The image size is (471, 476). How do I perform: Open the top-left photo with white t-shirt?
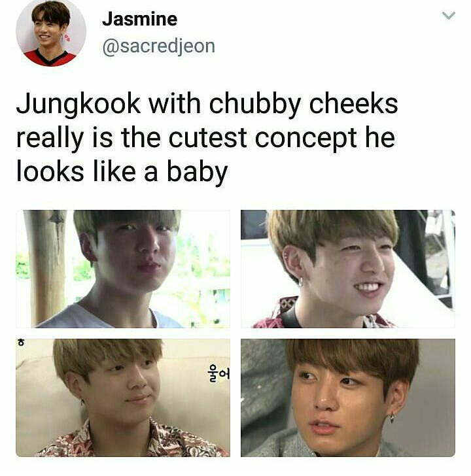coord(123,269)
